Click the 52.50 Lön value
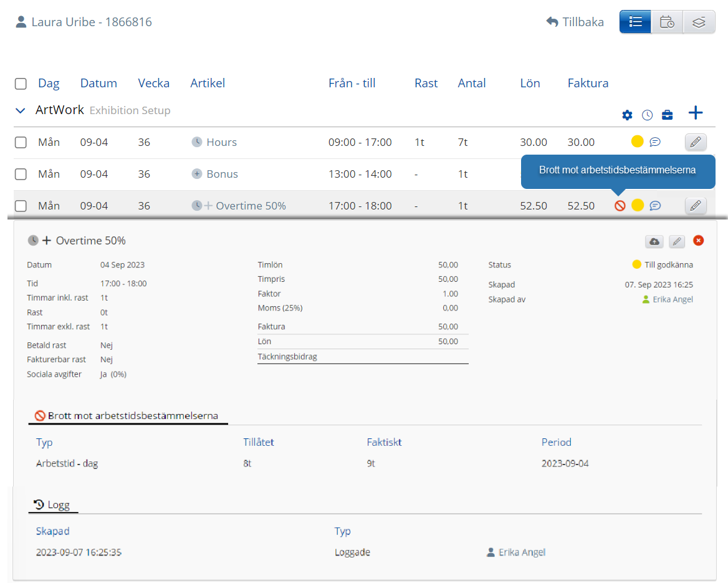 click(x=534, y=206)
